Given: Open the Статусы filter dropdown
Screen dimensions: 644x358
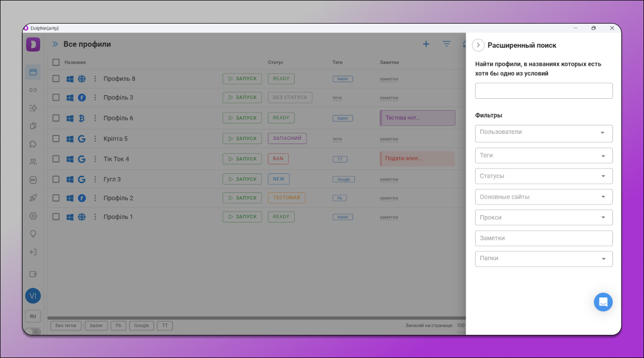Looking at the screenshot, I should pos(543,176).
